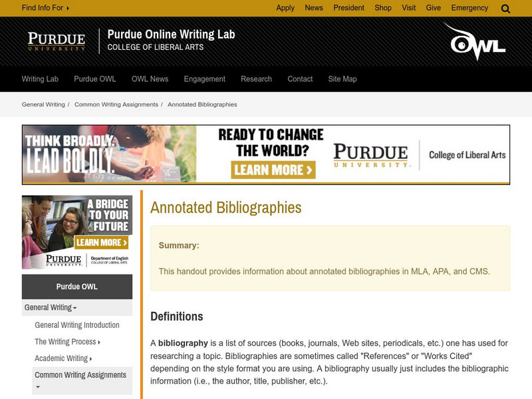The height and width of the screenshot is (399, 532).
Task: Go to Common Writing Assignments breadcrumb
Action: (116, 104)
